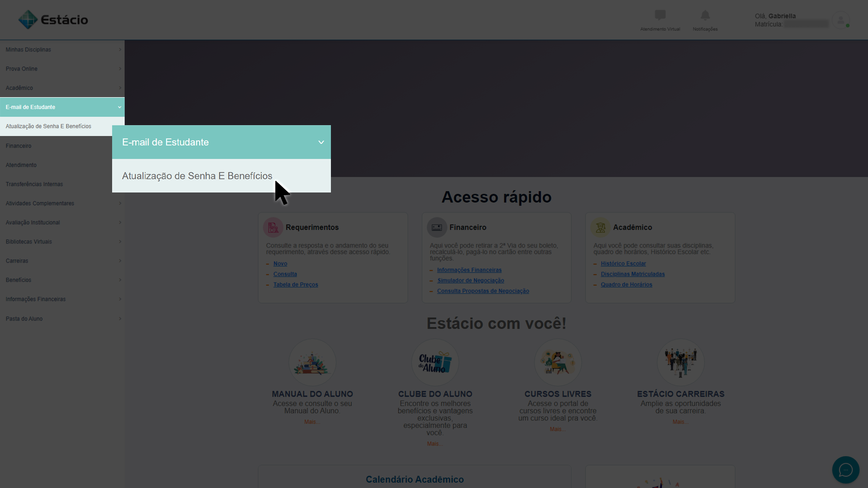Click the Requerimentos card icon
The image size is (868, 488).
click(273, 227)
